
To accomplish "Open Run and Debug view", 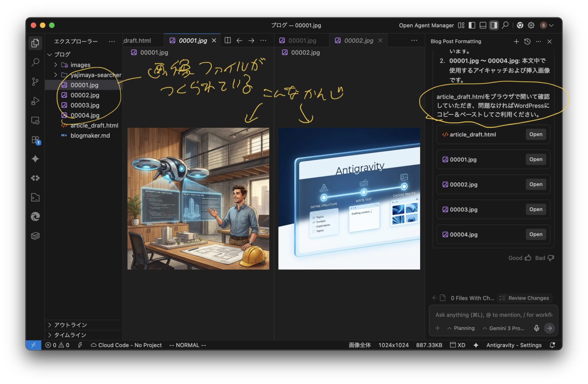I will (35, 101).
